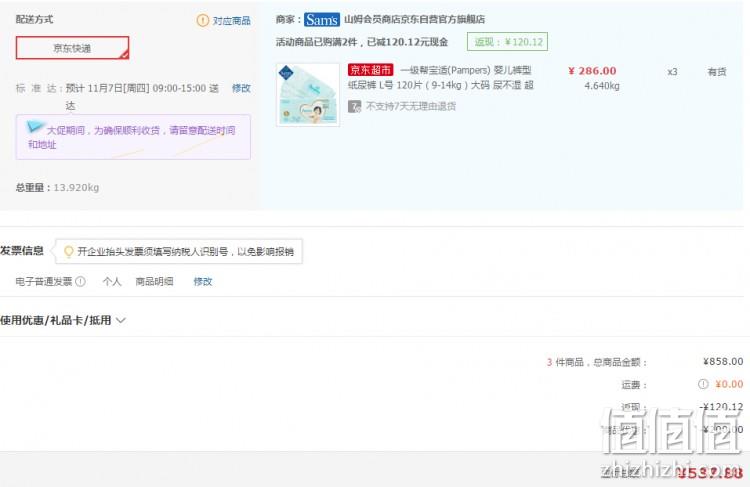Click the 有货 stock status
Viewport: 750px width, 487px height.
[717, 72]
